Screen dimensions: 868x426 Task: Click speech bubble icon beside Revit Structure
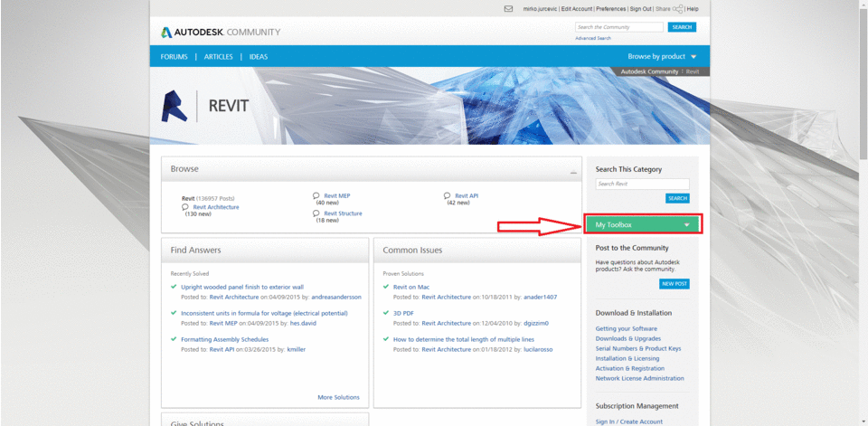pyautogui.click(x=316, y=213)
